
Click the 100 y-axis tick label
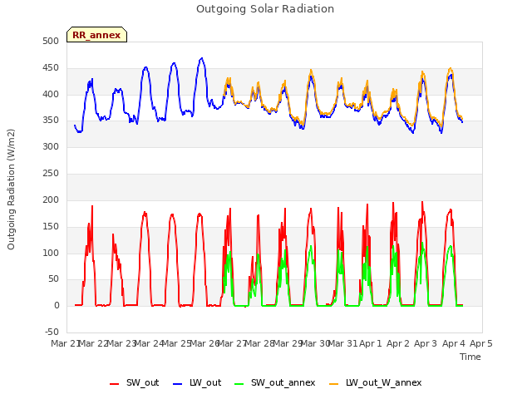point(51,253)
